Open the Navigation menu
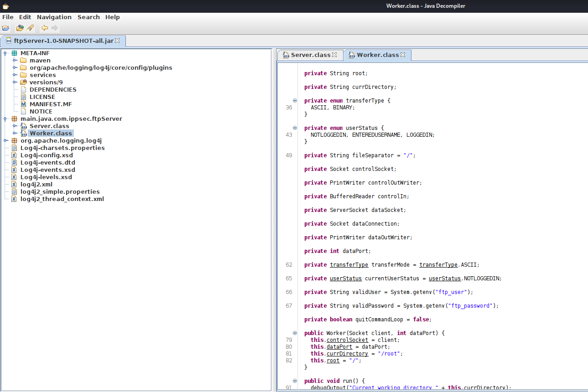The height and width of the screenshot is (392, 588). point(54,17)
